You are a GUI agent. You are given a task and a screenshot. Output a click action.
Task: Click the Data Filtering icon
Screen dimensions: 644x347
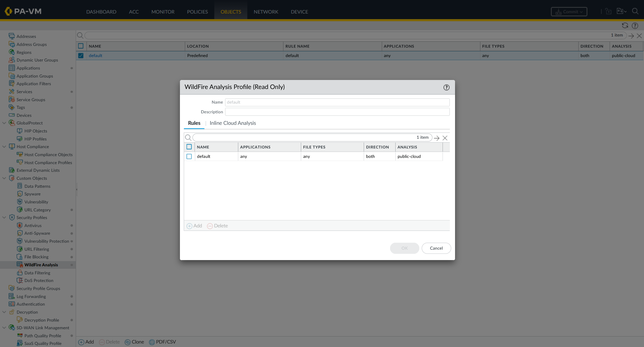pyautogui.click(x=20, y=273)
